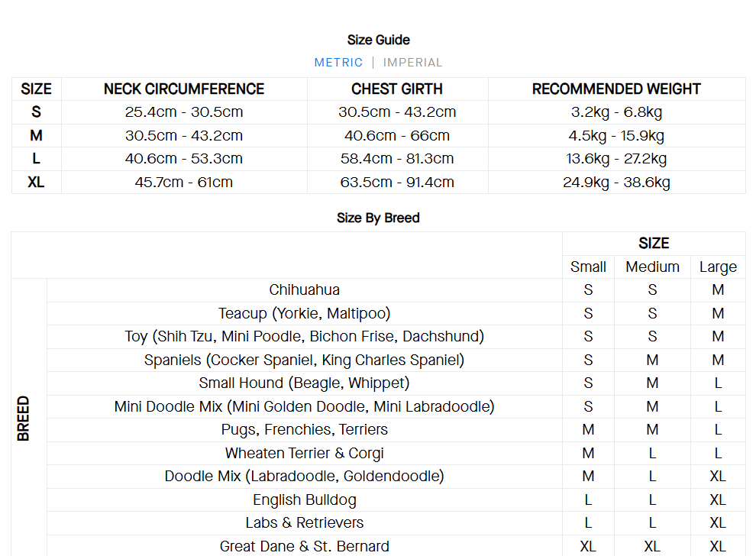Viewport: 756px width, 556px height.
Task: Select the Labs & Retrievers row label
Action: pyautogui.click(x=304, y=523)
